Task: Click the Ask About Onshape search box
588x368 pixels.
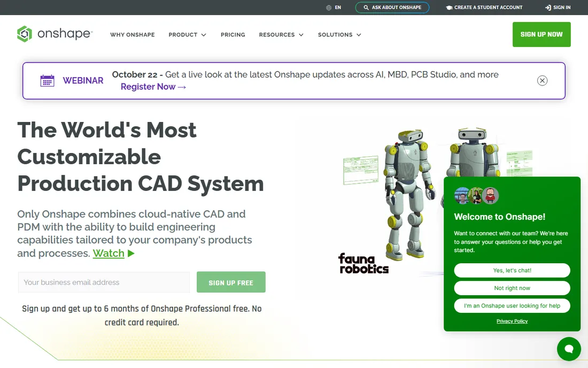Action: click(x=392, y=7)
